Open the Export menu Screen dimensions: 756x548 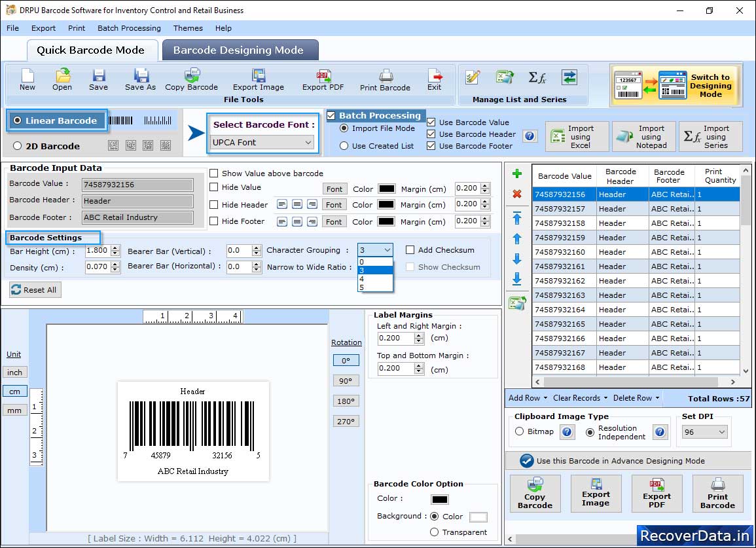43,28
